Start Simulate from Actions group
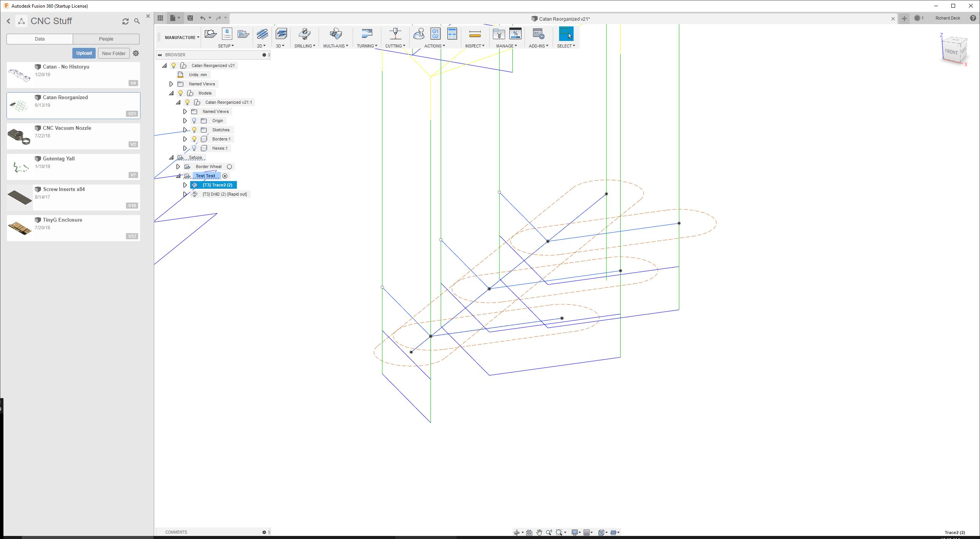980x539 pixels. (x=419, y=34)
